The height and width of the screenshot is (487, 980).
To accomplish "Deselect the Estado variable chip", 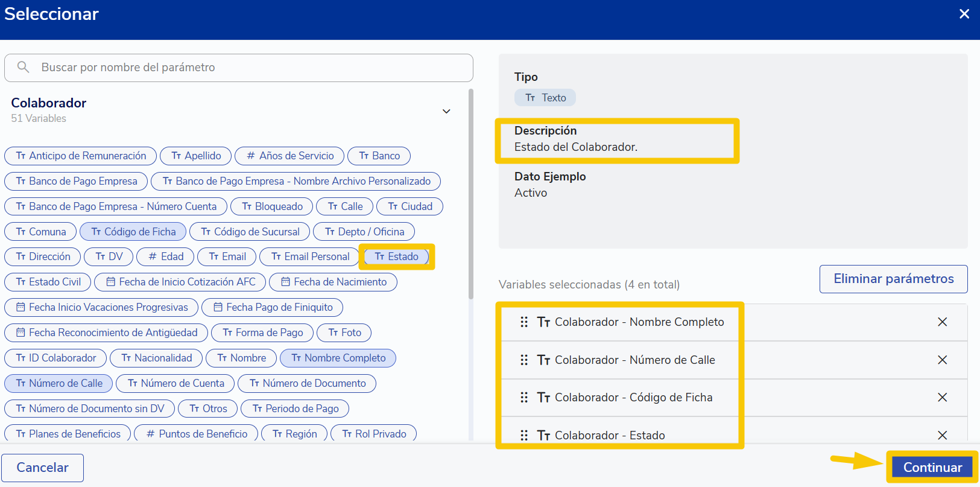I will click(396, 256).
